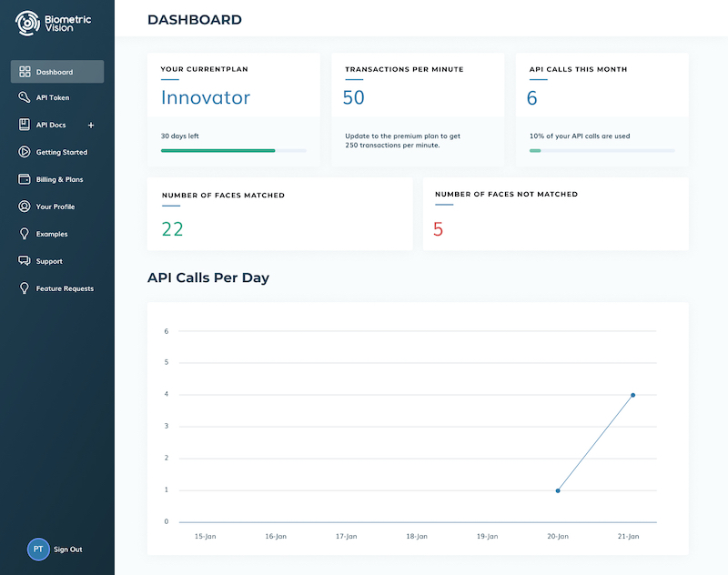Open the PT user avatar
Viewport: 728px width, 575px height.
[x=38, y=550]
